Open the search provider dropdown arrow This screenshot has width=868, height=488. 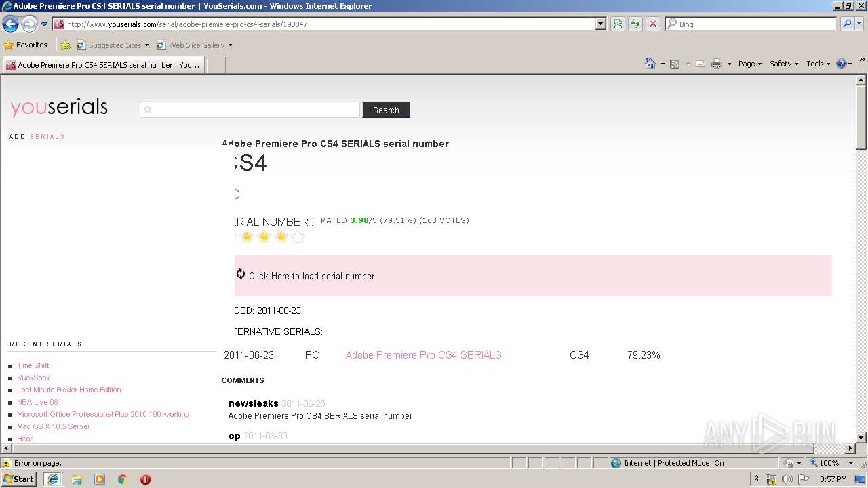(x=859, y=24)
